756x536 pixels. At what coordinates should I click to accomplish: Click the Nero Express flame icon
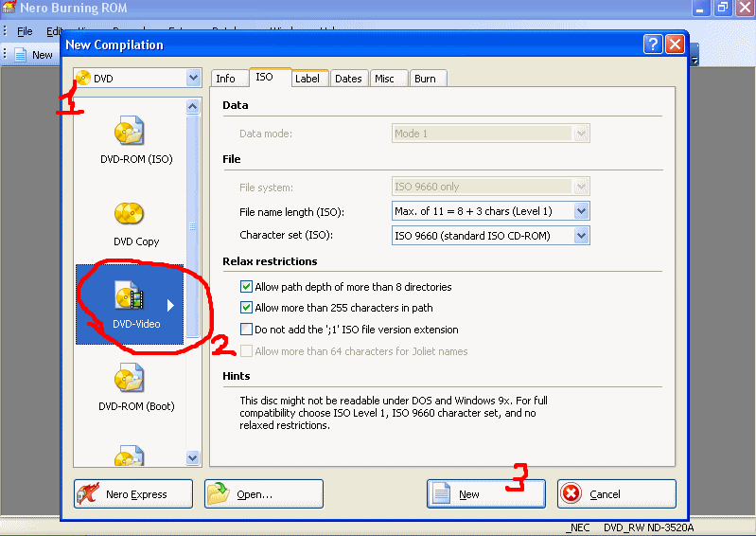click(88, 493)
